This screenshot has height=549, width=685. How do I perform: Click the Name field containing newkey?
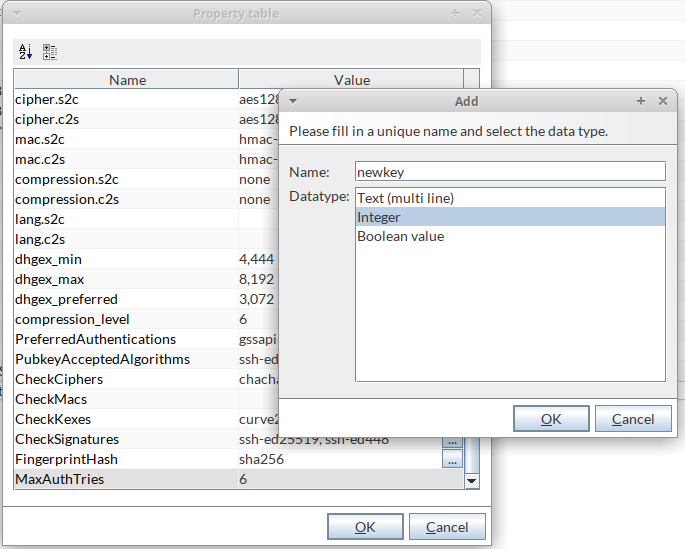coord(510,172)
